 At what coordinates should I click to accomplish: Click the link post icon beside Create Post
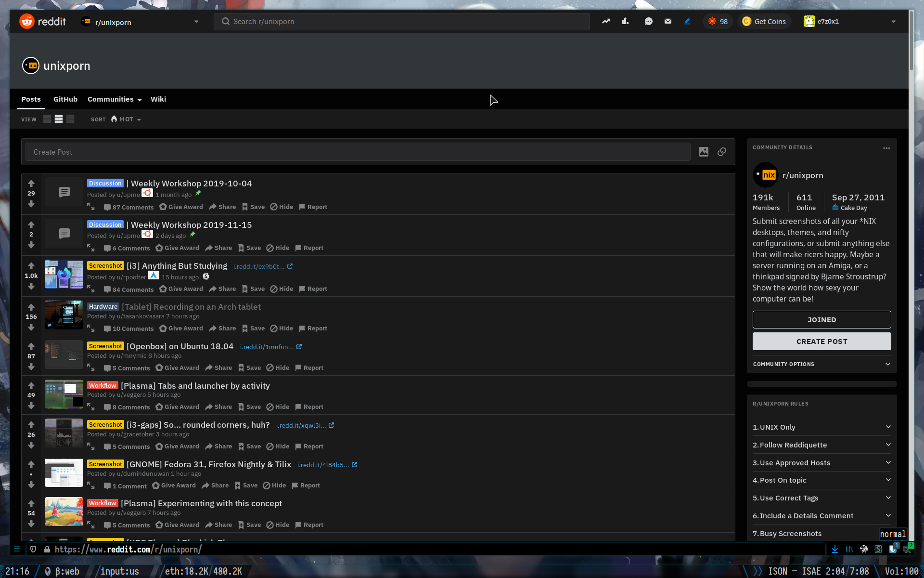[722, 152]
